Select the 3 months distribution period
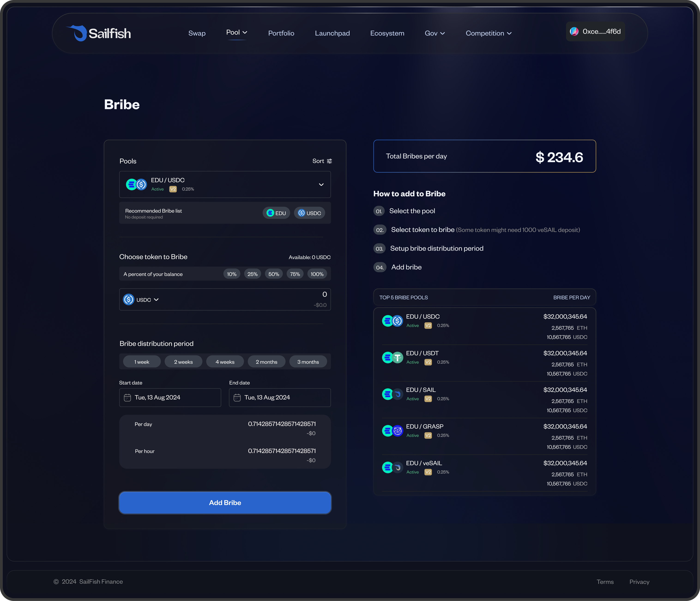This screenshot has width=700, height=601. coord(308,362)
